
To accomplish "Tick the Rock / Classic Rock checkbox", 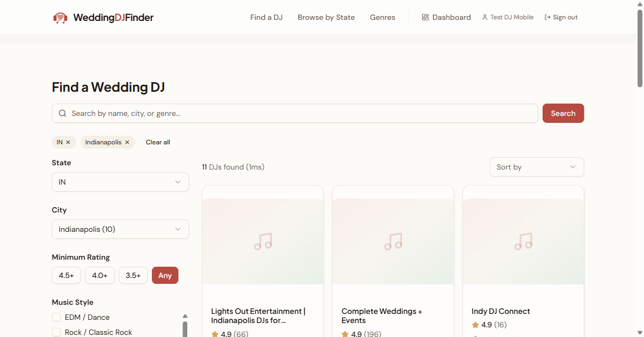I will pyautogui.click(x=56, y=332).
